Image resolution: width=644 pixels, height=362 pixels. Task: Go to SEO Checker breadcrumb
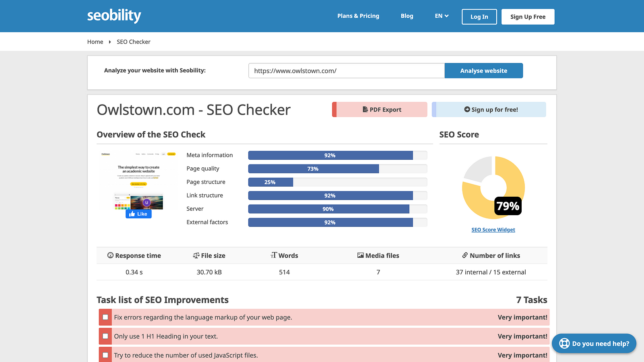134,42
